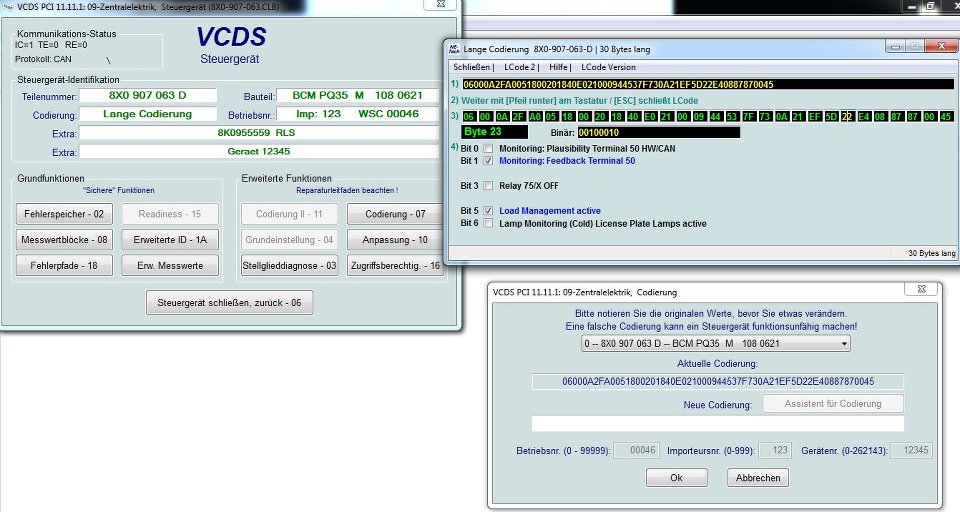Image resolution: width=960 pixels, height=512 pixels.
Task: Minimize the Lange Codierung window
Action: tap(895, 46)
